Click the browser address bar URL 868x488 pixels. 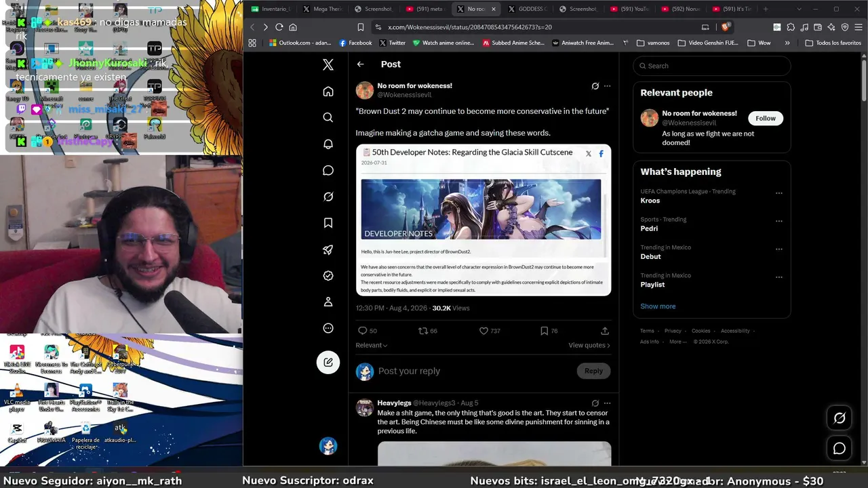pos(469,27)
